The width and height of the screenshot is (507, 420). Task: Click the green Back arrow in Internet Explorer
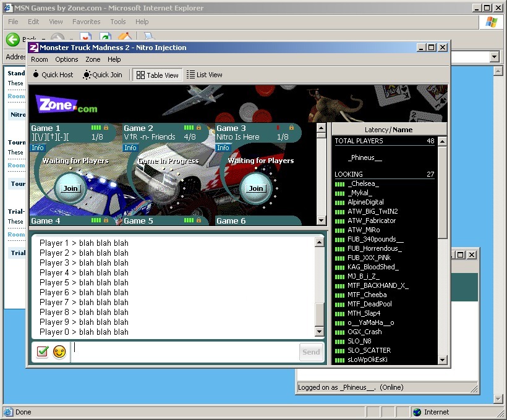point(13,40)
